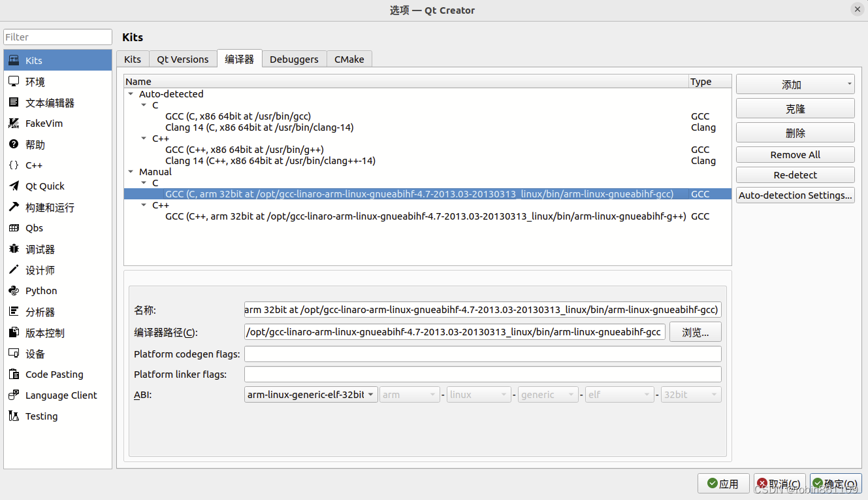Screen dimensions: 868x500
Task: Collapse the C group under Manual
Action: coord(144,183)
